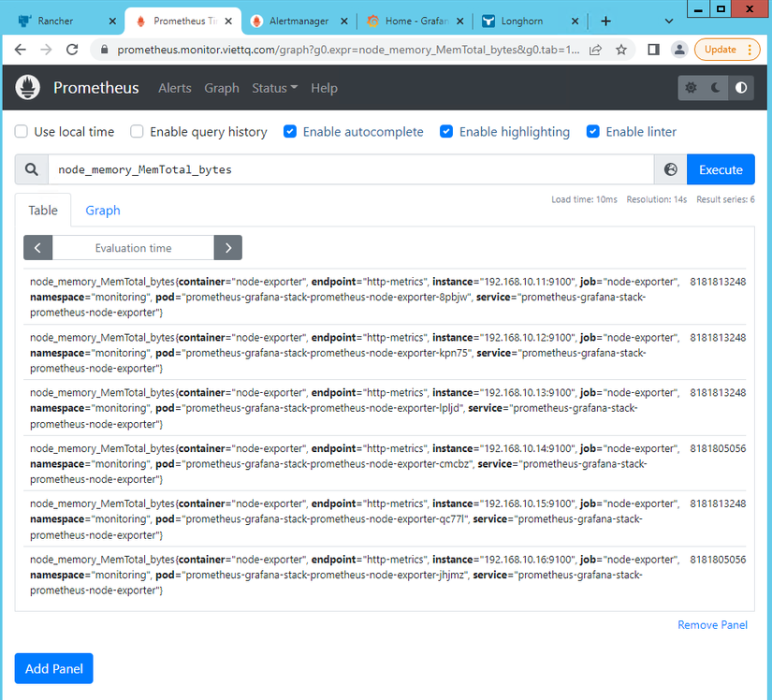Close the Longhorn tab
This screenshot has width=772, height=700.
(575, 22)
